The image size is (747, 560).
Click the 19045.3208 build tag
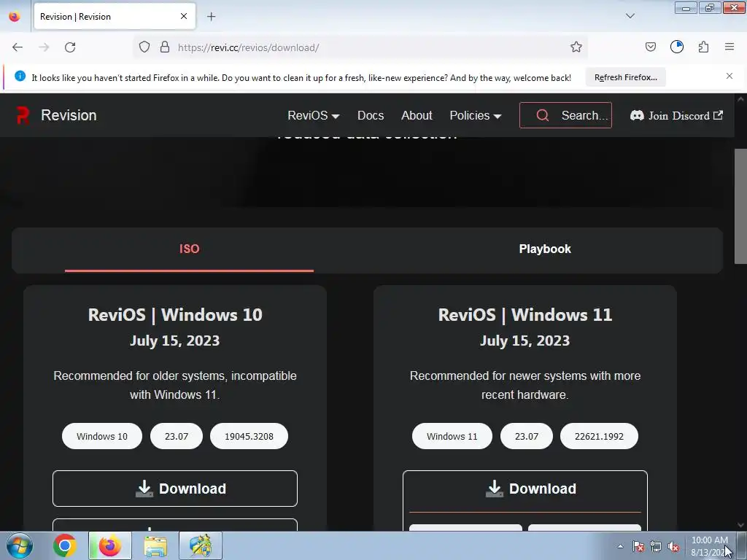[x=249, y=436]
